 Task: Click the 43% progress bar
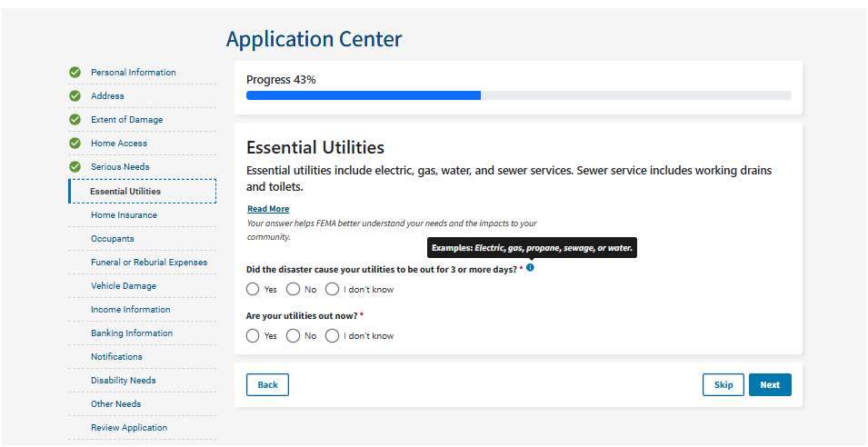[x=518, y=95]
